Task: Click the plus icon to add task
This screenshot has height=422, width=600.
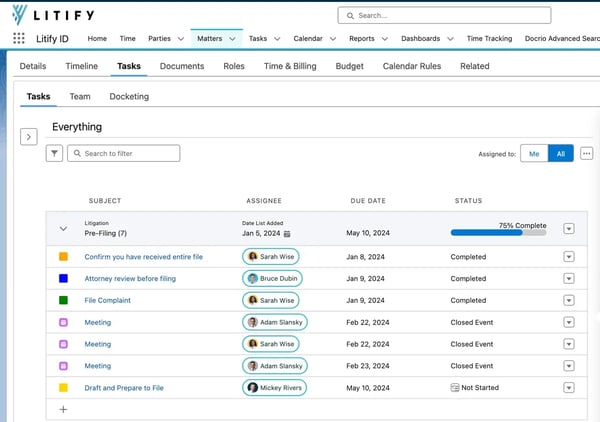Action: (63, 409)
